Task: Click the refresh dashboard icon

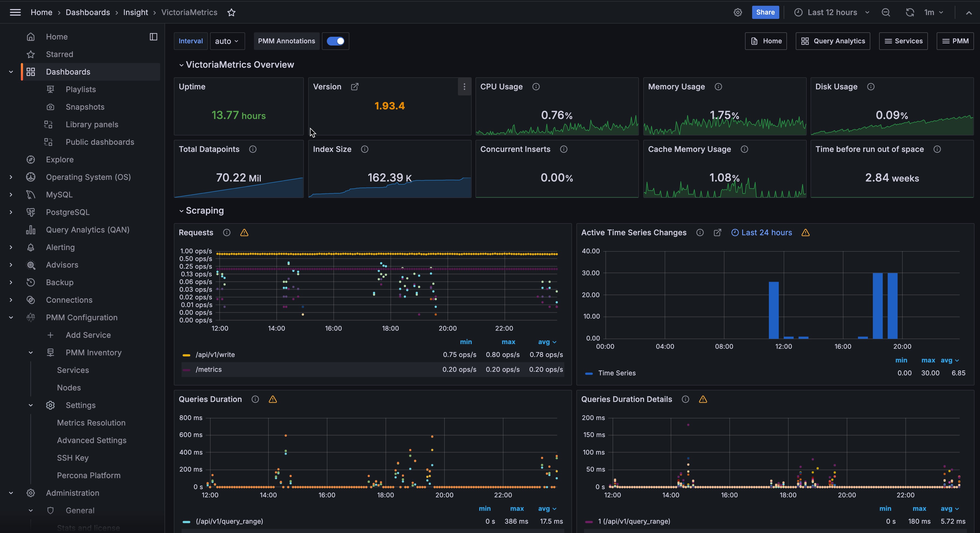Action: (x=910, y=12)
